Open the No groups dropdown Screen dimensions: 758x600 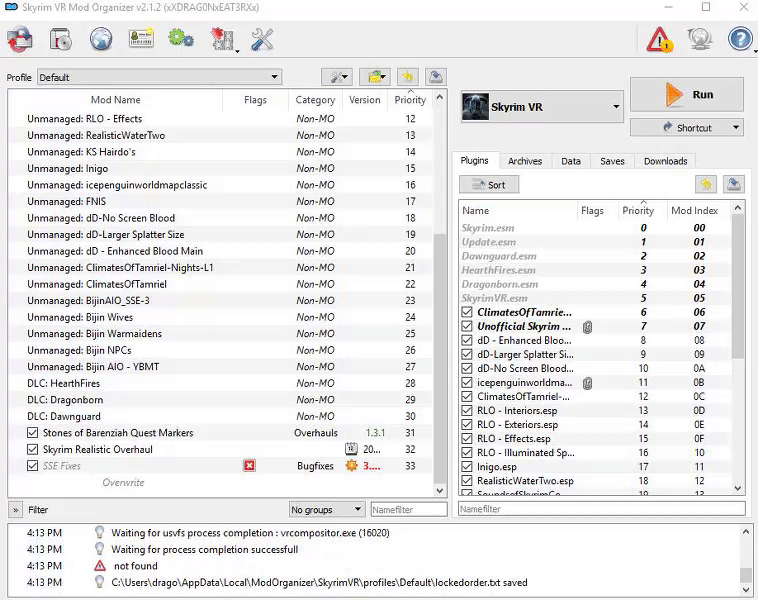tap(326, 510)
